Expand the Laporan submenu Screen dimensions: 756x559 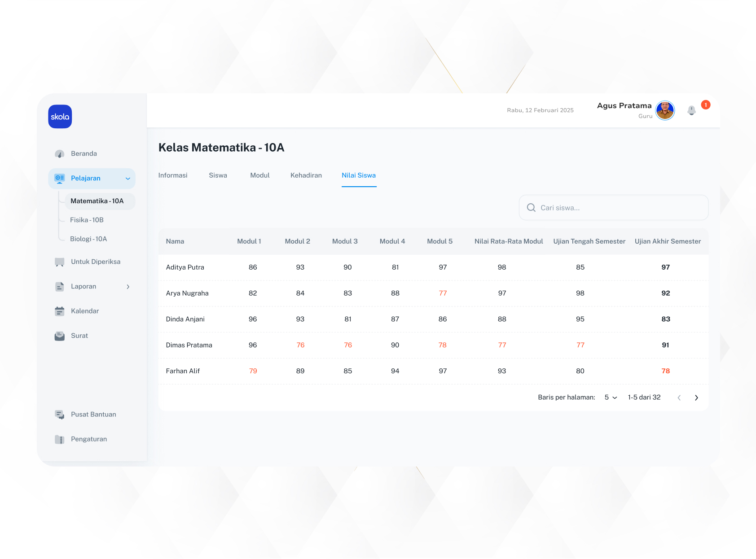128,287
